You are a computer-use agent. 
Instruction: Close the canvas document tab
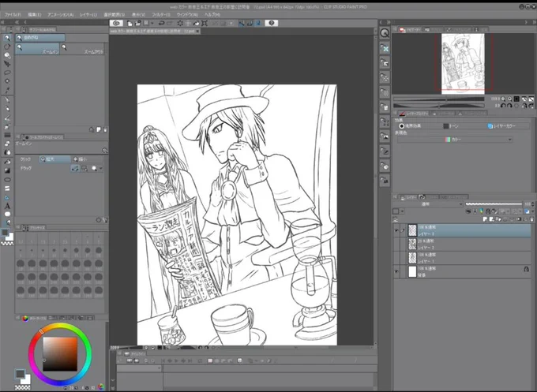(x=197, y=31)
